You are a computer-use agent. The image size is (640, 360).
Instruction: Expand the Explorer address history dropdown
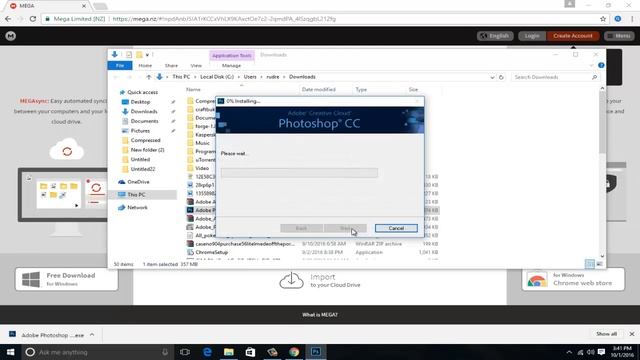tap(492, 77)
